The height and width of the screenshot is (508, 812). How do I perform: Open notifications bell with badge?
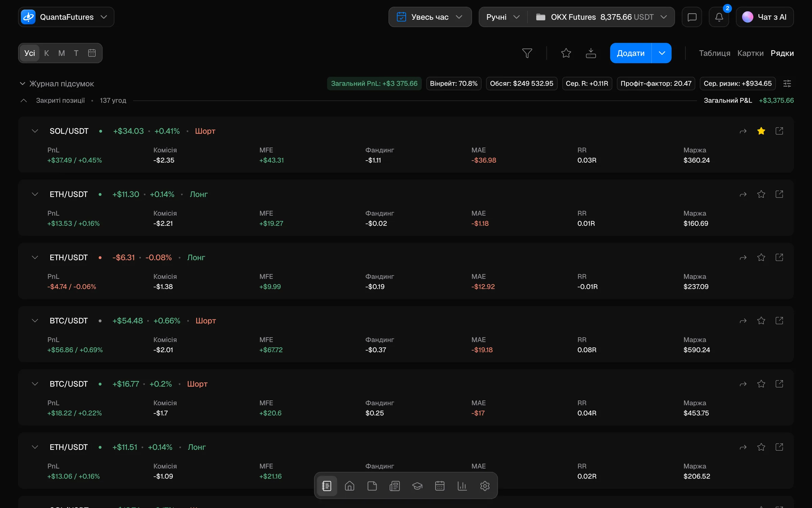[x=719, y=17]
